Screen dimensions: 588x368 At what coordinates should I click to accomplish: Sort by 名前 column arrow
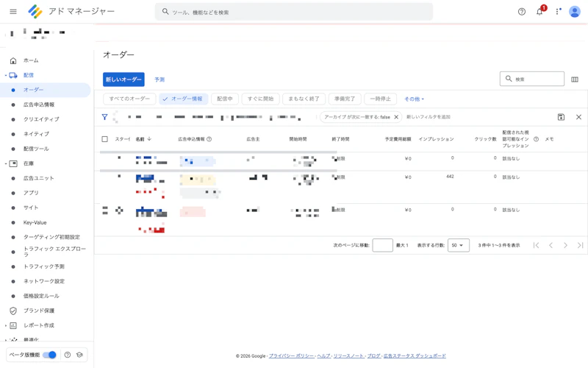149,139
